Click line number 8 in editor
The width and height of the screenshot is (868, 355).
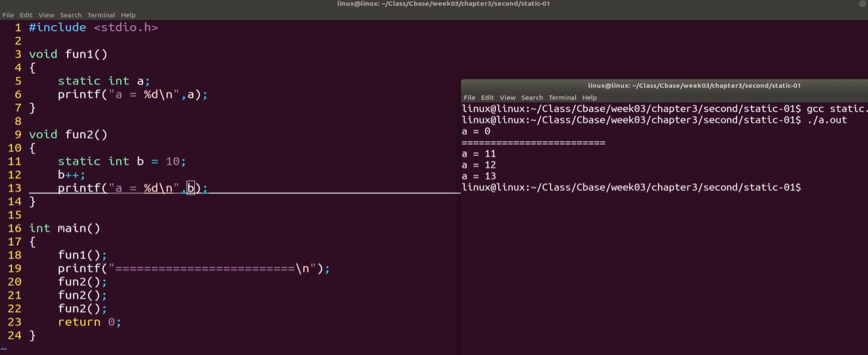click(18, 121)
